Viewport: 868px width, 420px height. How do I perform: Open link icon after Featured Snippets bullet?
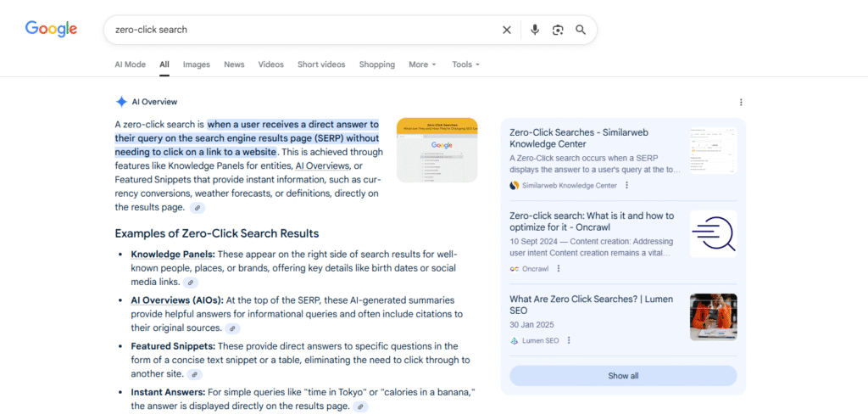pyautogui.click(x=194, y=374)
